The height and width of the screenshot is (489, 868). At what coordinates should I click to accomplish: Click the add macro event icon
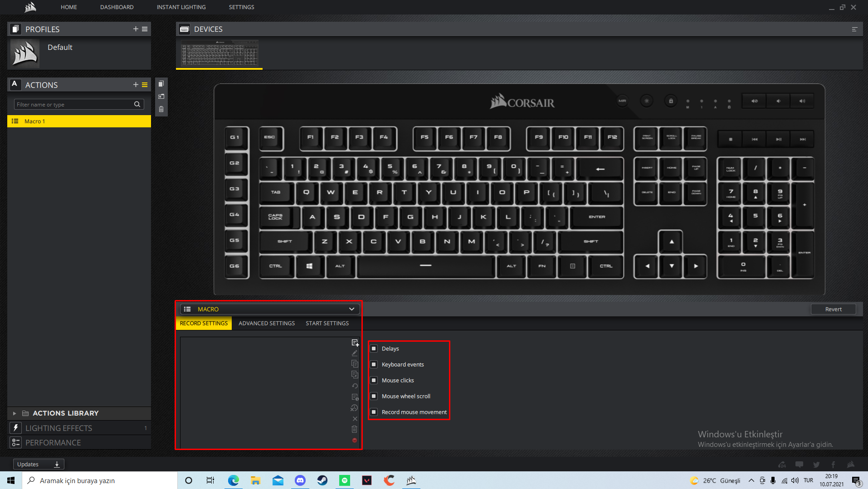coord(355,343)
